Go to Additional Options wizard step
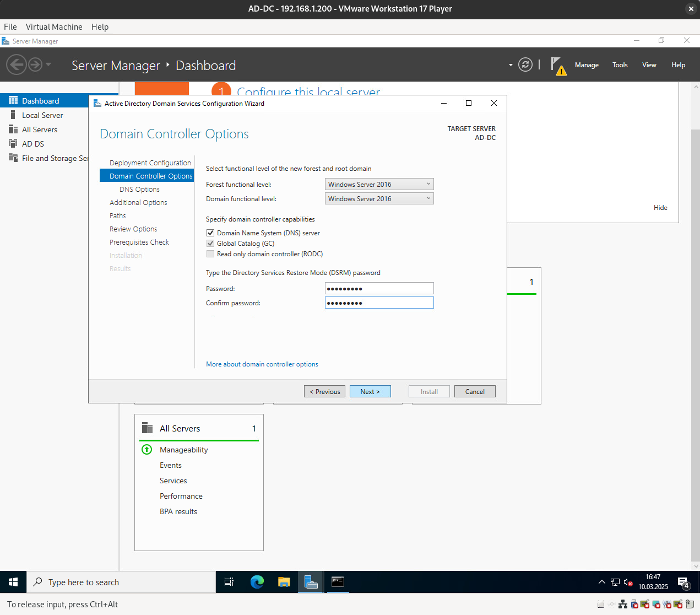Image resolution: width=700 pixels, height=615 pixels. pyautogui.click(x=138, y=202)
